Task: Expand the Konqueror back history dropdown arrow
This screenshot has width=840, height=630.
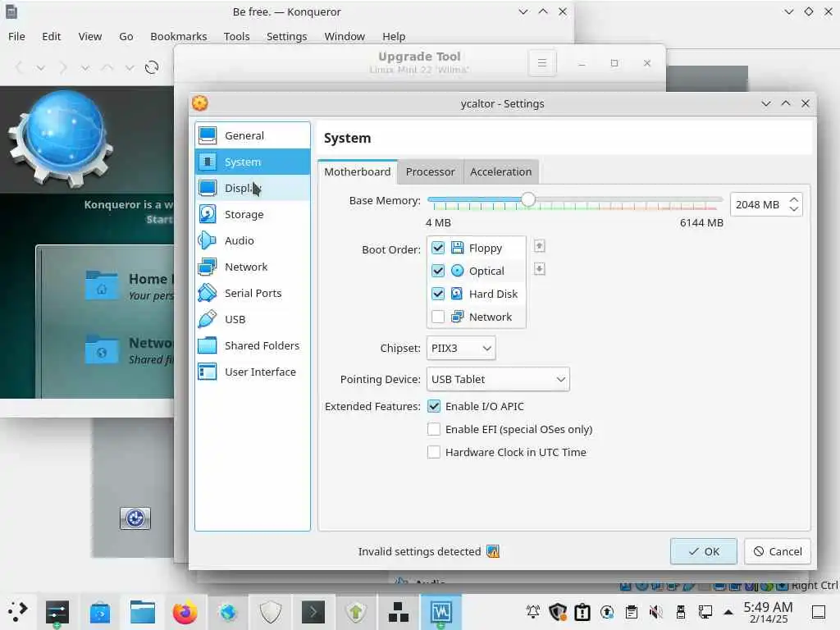Action: click(41, 68)
